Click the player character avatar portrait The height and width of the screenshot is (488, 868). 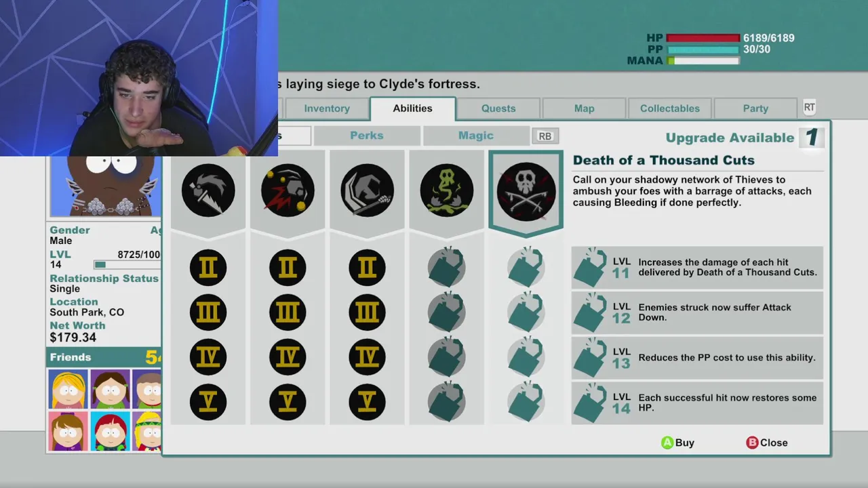[x=105, y=186]
